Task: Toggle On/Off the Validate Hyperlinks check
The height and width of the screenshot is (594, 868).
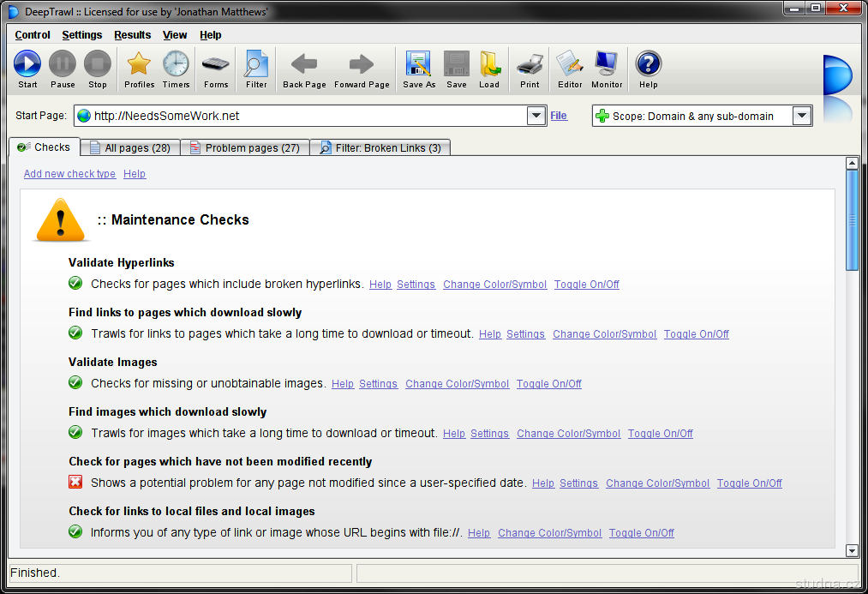Action: pos(586,285)
